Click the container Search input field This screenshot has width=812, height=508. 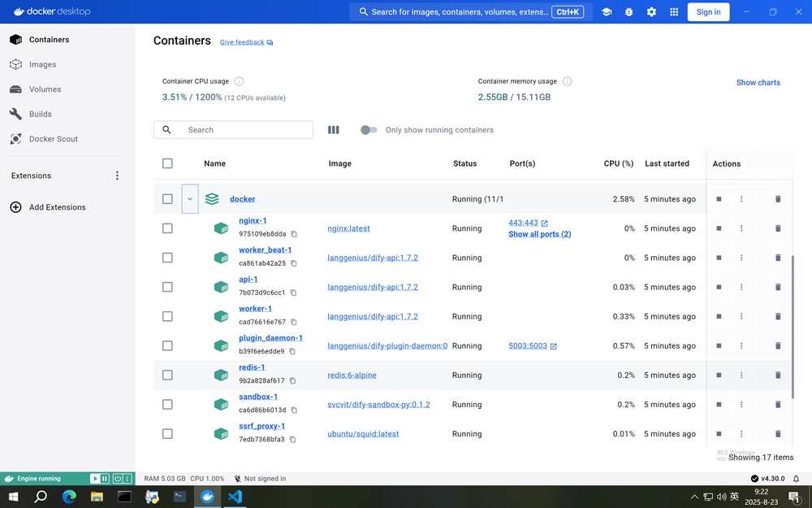(x=233, y=129)
